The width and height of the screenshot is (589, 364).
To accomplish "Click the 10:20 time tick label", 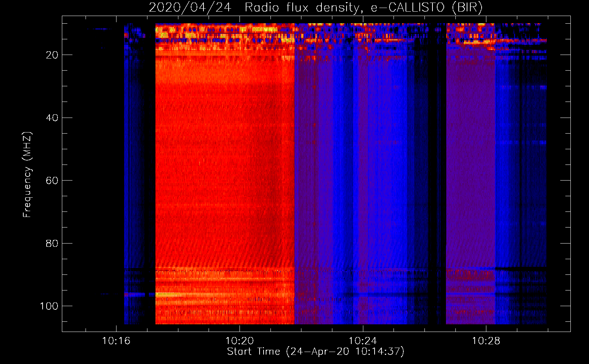I will (x=240, y=341).
